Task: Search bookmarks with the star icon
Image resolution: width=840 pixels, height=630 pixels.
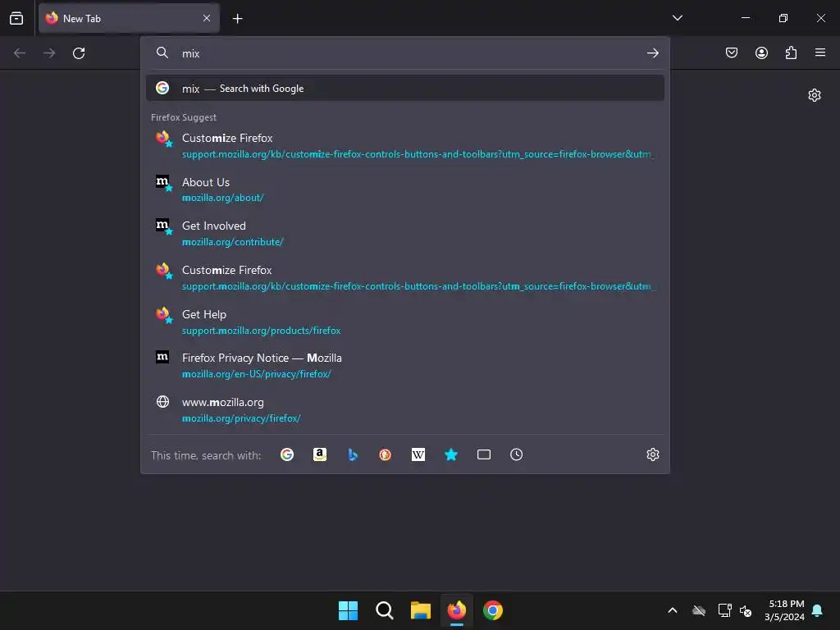Action: (x=451, y=454)
